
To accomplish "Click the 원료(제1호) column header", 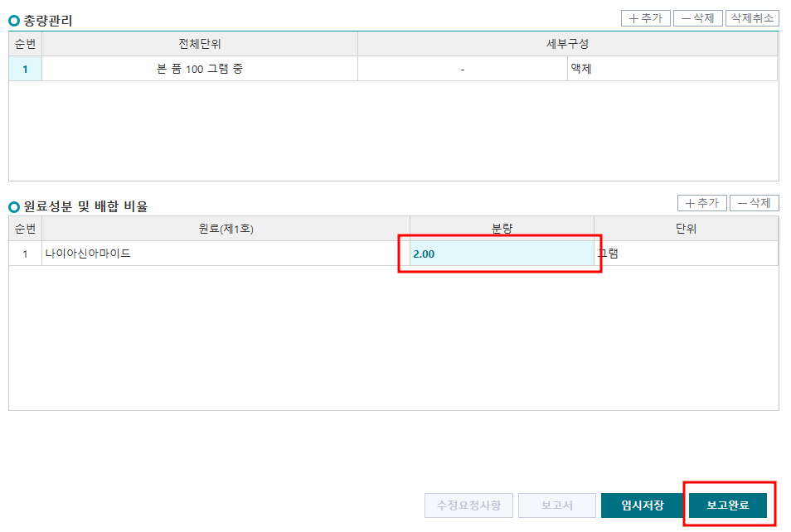I will [226, 229].
